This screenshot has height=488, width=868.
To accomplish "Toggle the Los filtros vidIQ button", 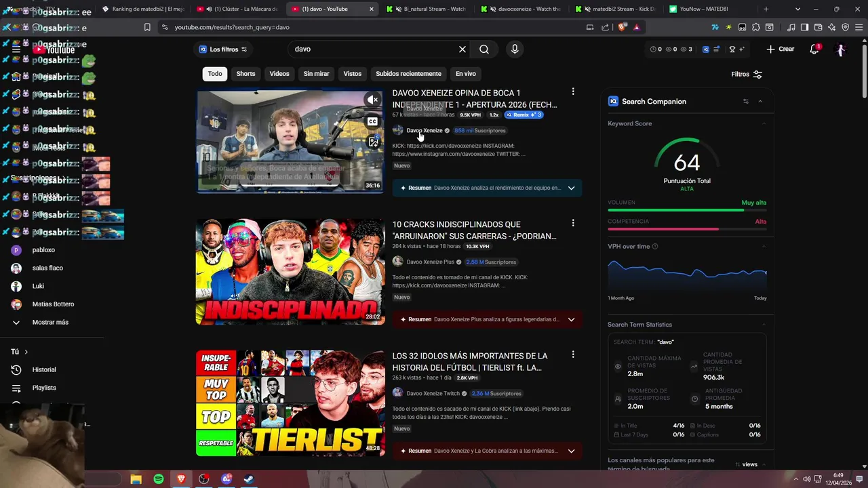I will coord(223,49).
